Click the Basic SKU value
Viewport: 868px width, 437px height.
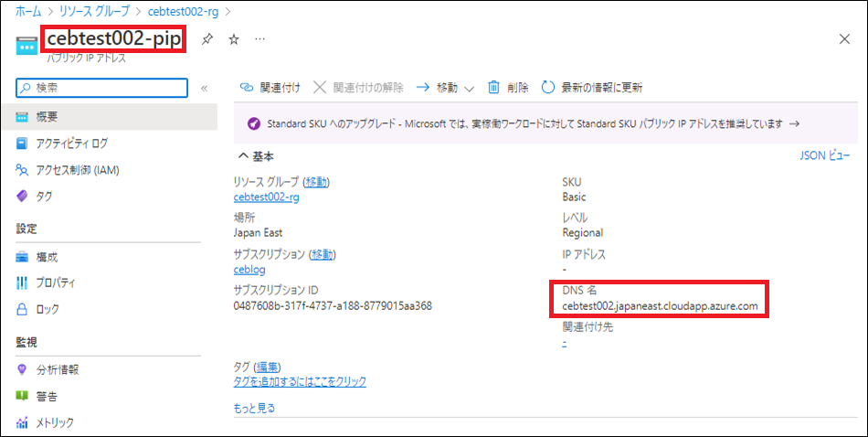tap(574, 197)
